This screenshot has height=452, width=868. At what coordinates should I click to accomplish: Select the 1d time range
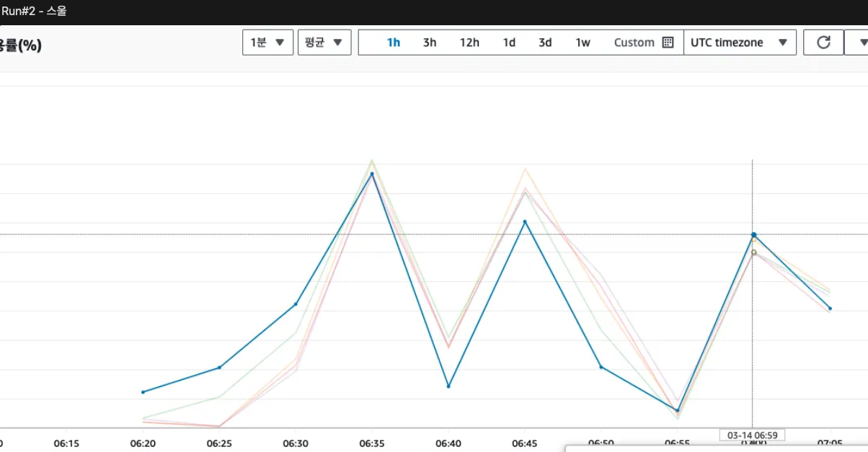tap(509, 43)
